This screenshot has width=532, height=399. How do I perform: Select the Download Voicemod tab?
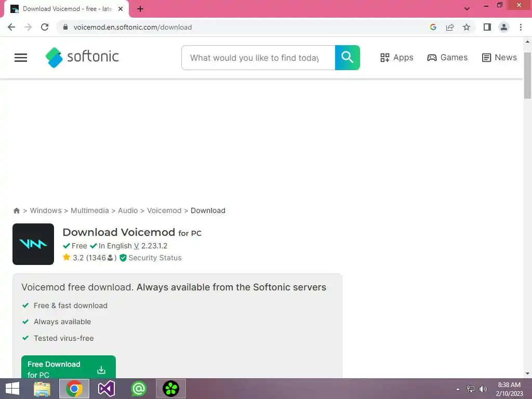click(x=66, y=9)
